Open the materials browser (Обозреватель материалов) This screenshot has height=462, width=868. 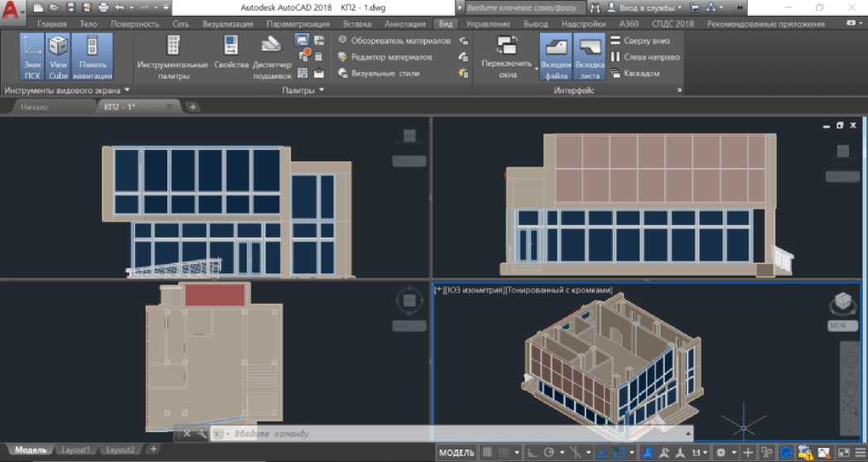coord(394,41)
